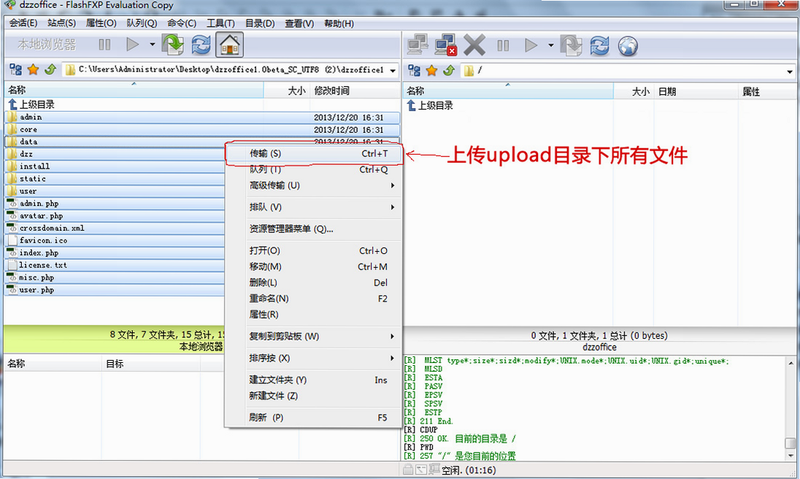The width and height of the screenshot is (800, 479).
Task: Click the remote pane up-directory green arrow
Action: (449, 70)
